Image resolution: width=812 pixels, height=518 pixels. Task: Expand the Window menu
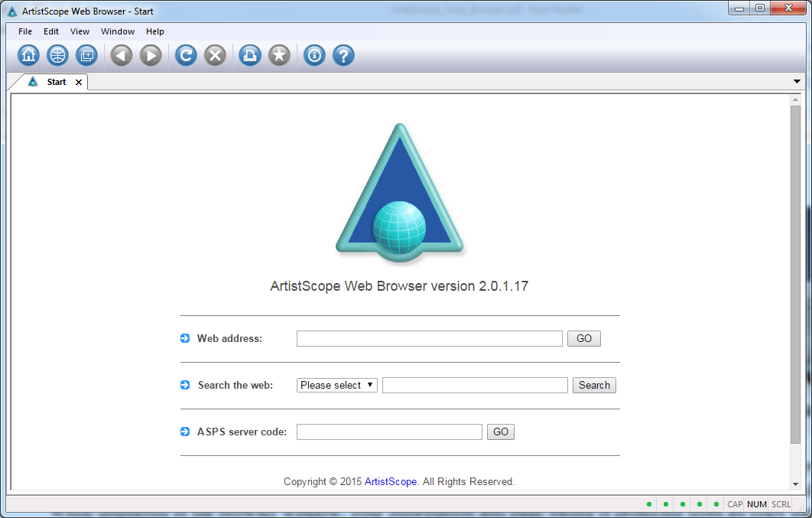click(117, 31)
